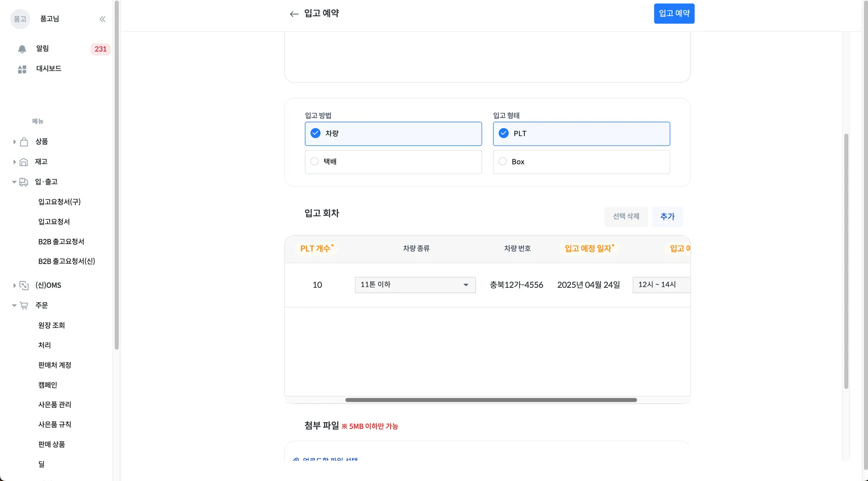The height and width of the screenshot is (481, 868).
Task: Click the 상품 shopping bag icon
Action: click(24, 142)
